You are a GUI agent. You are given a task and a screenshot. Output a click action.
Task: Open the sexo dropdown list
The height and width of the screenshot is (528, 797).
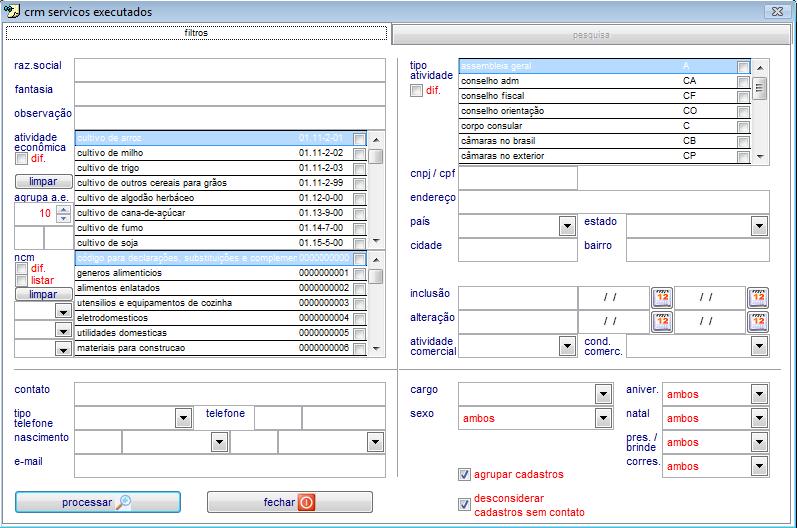[602, 418]
